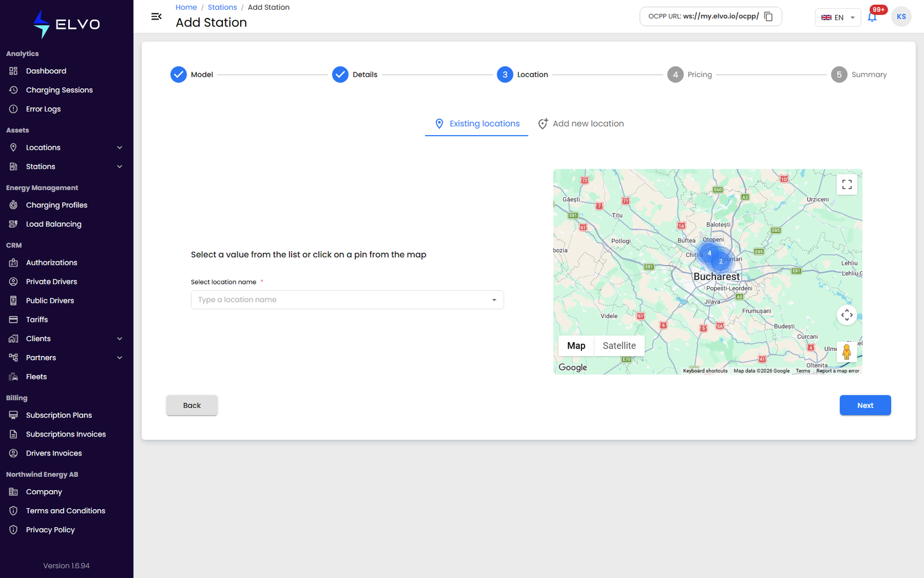The image size is (924, 578).
Task: Switch to Existing locations tab
Action: 476,124
